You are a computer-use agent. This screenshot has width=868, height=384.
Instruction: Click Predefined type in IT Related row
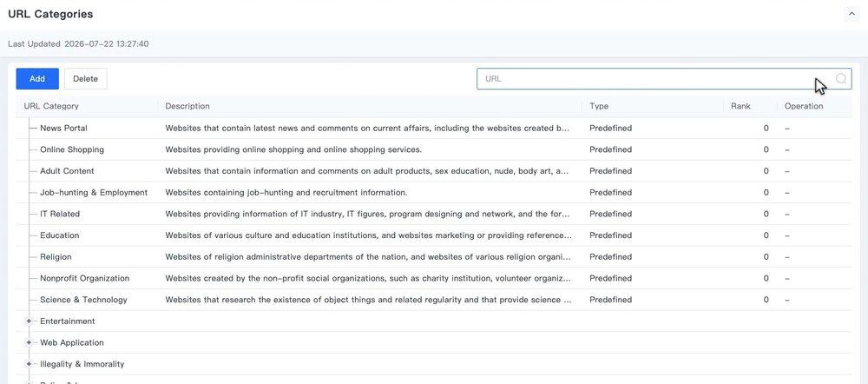(610, 214)
